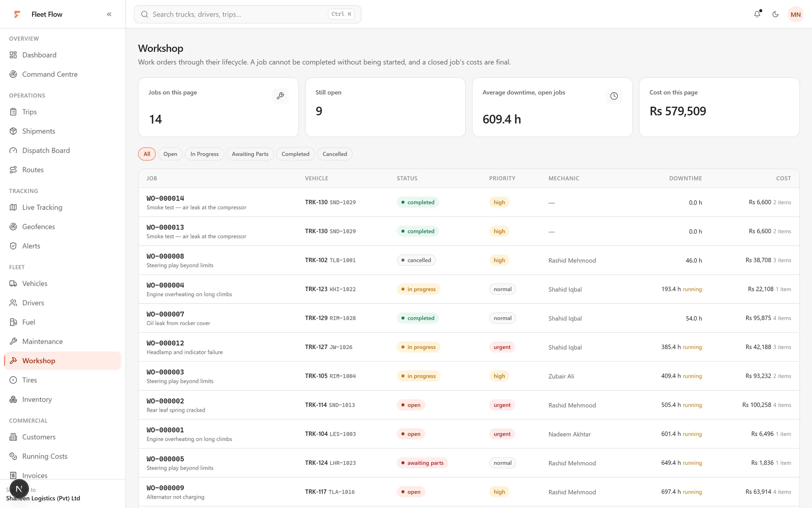Click the Rs 579,509 cost total

coord(678,111)
